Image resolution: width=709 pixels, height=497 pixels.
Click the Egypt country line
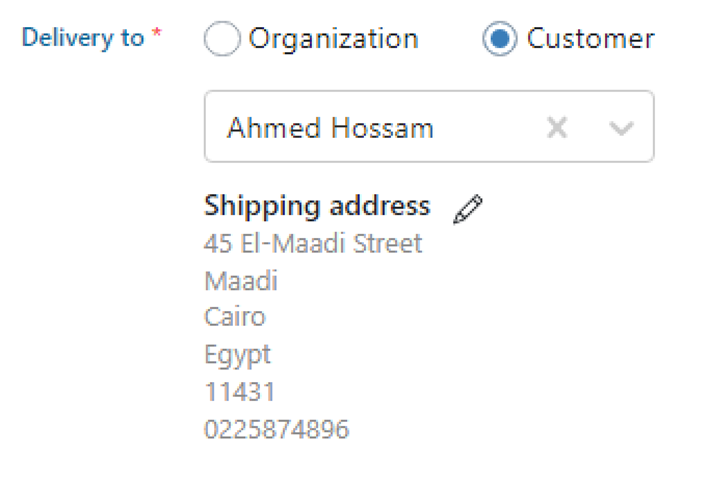(x=237, y=355)
